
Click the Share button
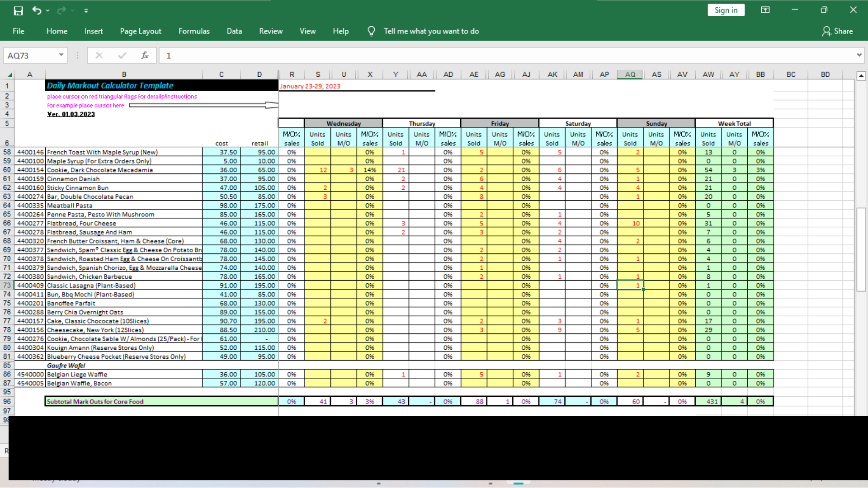tap(837, 31)
